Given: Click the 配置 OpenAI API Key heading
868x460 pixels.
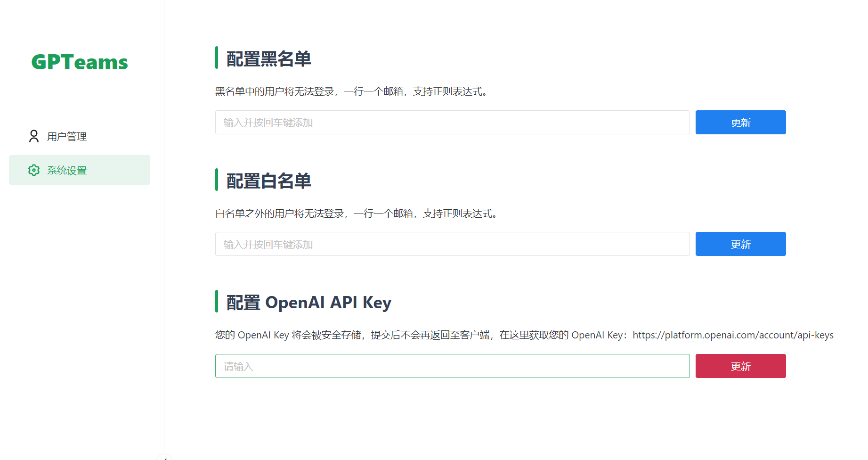Looking at the screenshot, I should point(309,303).
